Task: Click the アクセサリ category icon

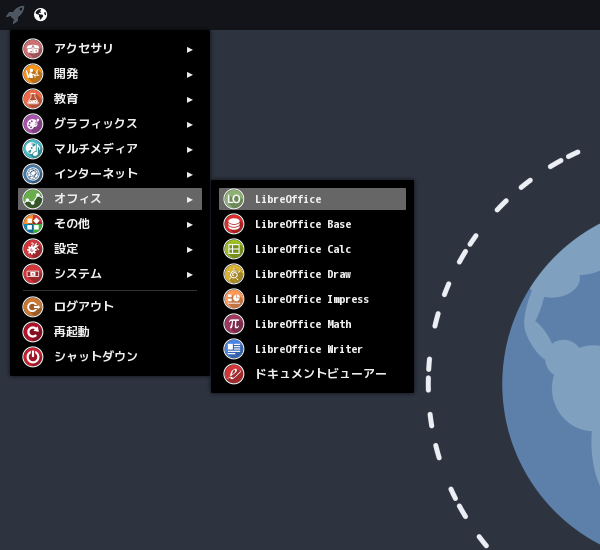Action: coord(33,49)
